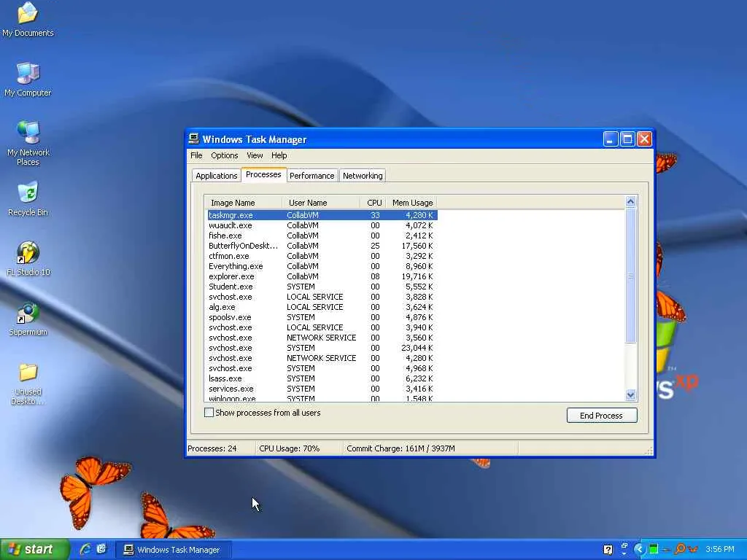
Task: Click the End Process button
Action: tap(601, 416)
